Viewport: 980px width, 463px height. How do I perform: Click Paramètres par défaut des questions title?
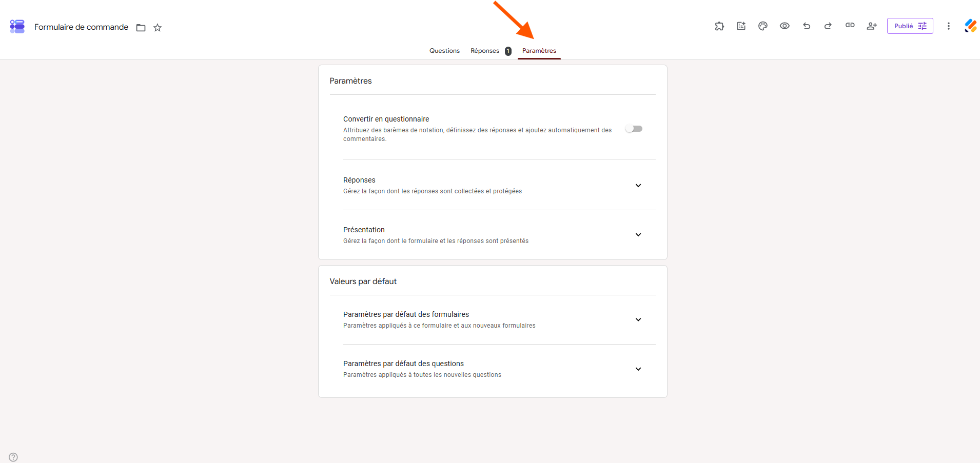click(x=403, y=364)
